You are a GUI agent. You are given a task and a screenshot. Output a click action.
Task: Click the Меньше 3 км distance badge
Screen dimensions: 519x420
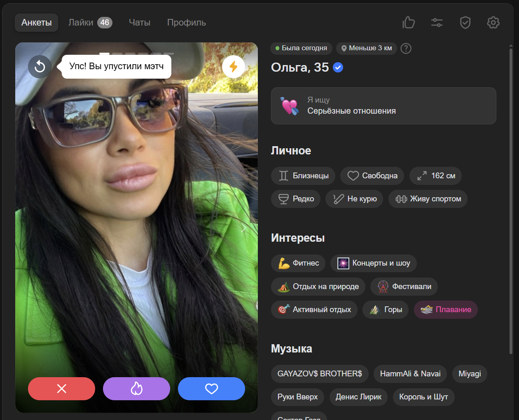point(367,48)
